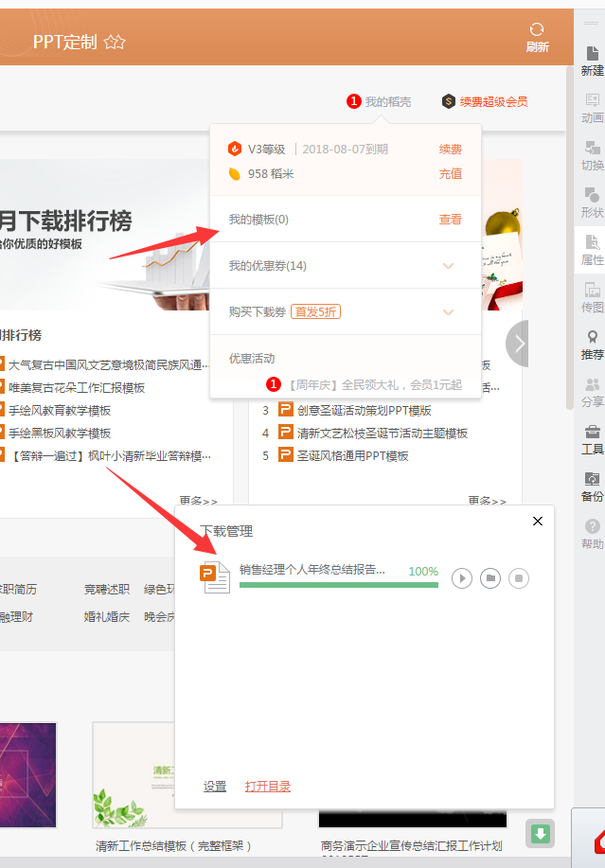Close the 下载管理 dialog
605x868 pixels.
(538, 521)
